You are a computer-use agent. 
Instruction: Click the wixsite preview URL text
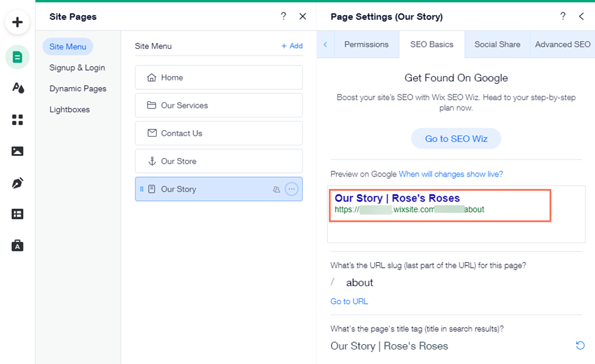pyautogui.click(x=409, y=209)
